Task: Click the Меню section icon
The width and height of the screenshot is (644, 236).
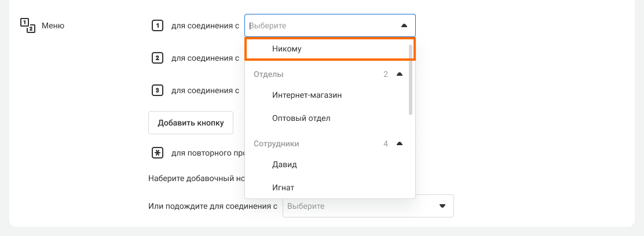Action: 28,25
